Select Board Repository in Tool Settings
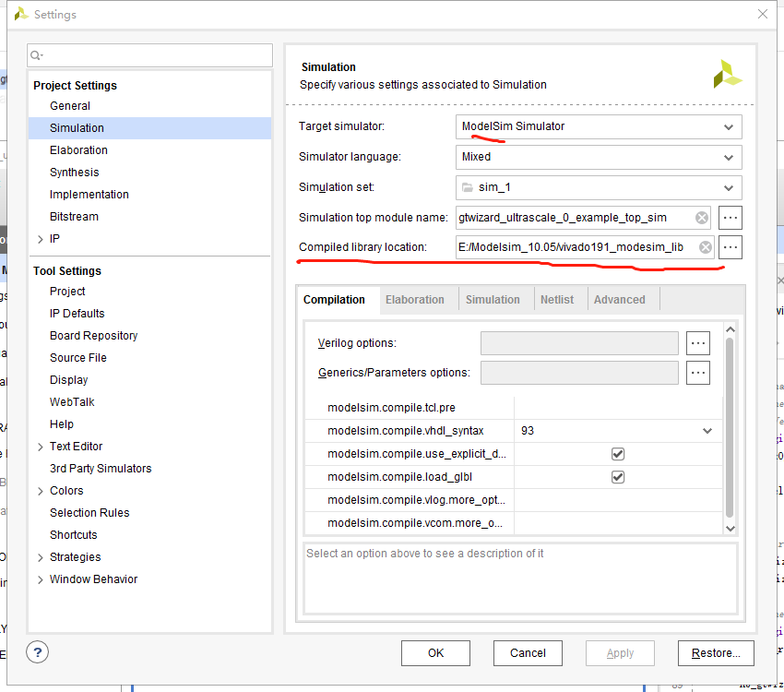784x692 pixels. 93,336
